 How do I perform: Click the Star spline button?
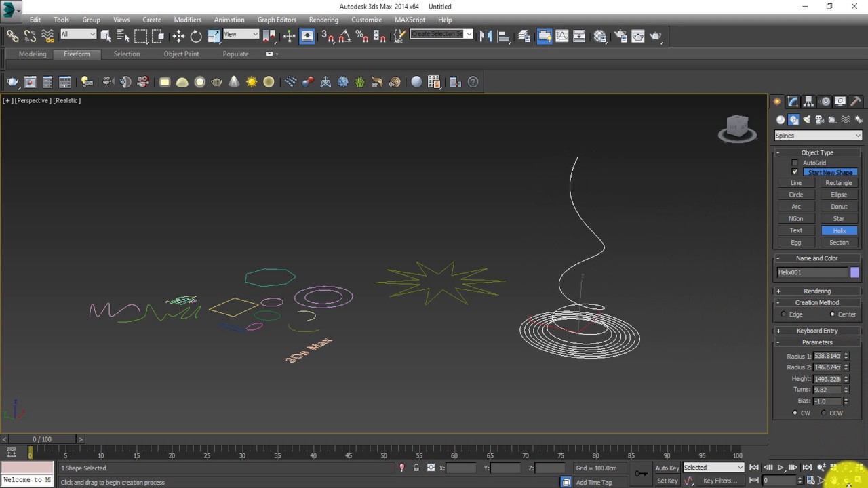839,218
